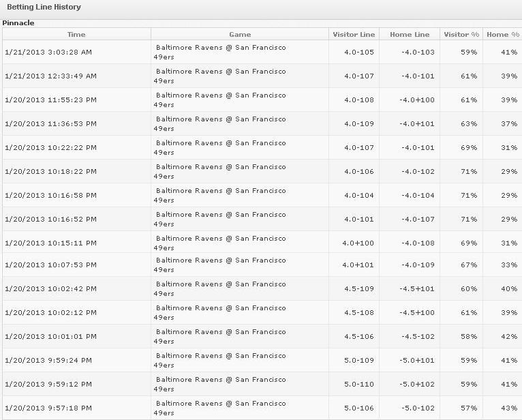Click visitor line 4.5-108
Viewport: 522px width, 420px height.
point(359,313)
